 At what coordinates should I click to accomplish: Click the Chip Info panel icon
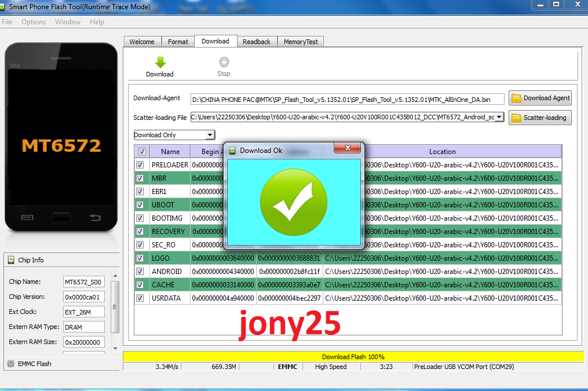click(x=11, y=260)
